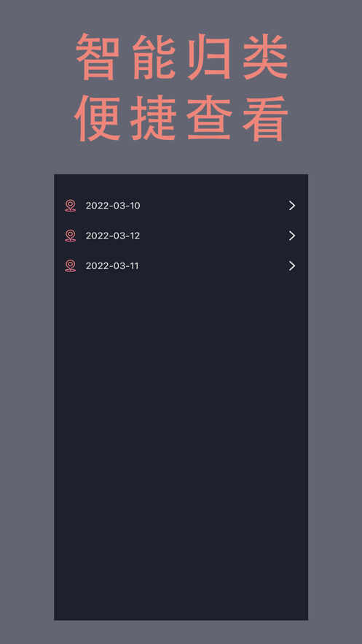Click the character 捷 in the second line

pos(154,118)
